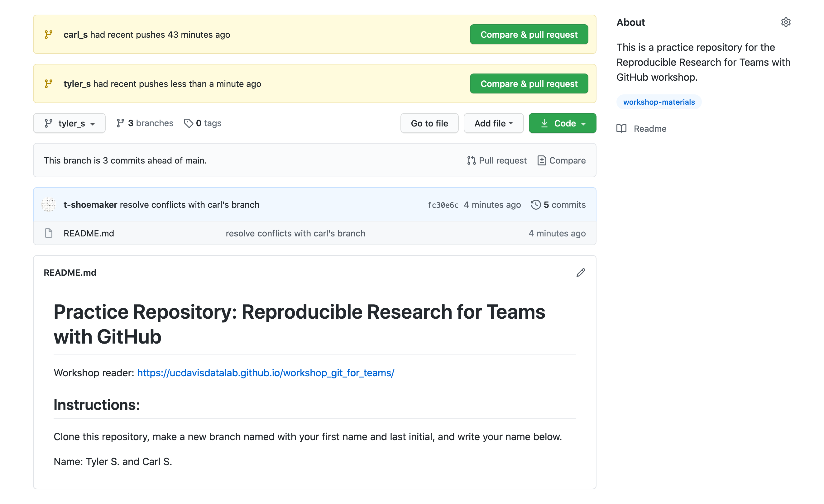Click Compare & pull request for carl_s
Image resolution: width=824 pixels, height=504 pixels.
(x=529, y=35)
